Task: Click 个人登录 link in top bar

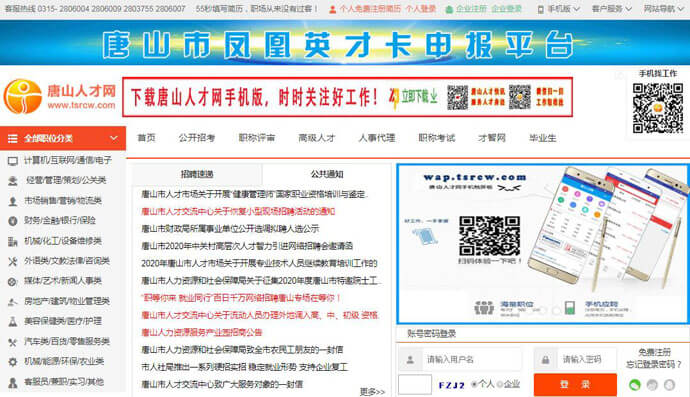Action: point(421,9)
